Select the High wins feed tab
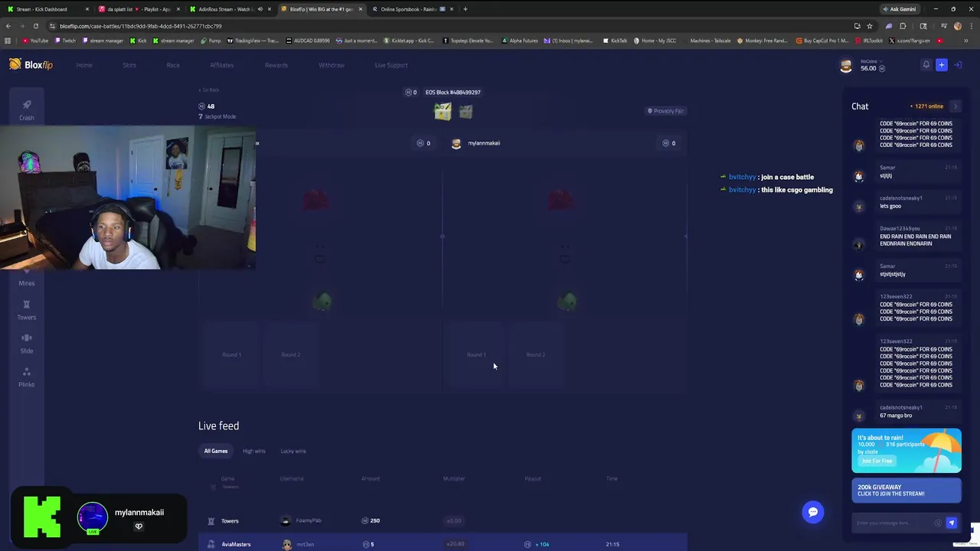Screen dimensions: 980x551 coord(254,451)
